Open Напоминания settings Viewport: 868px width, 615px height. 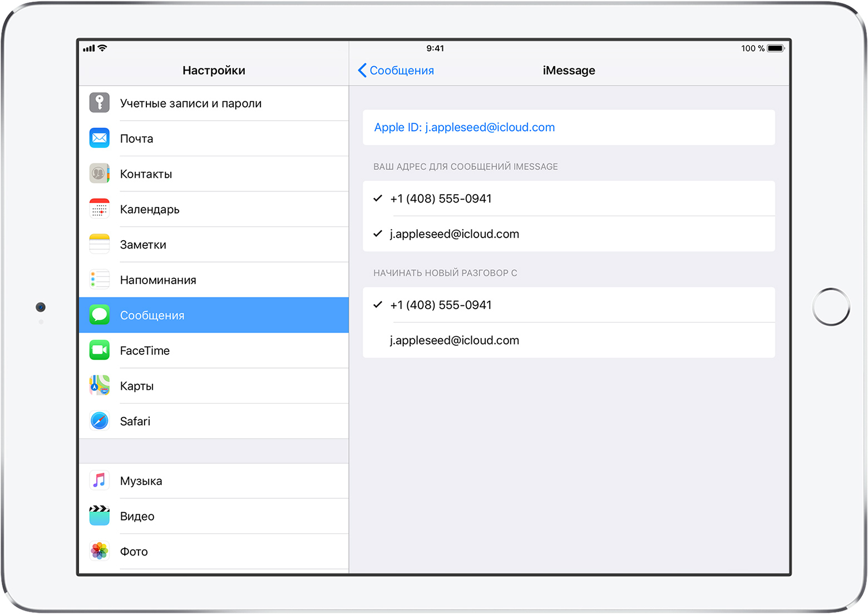coord(214,280)
